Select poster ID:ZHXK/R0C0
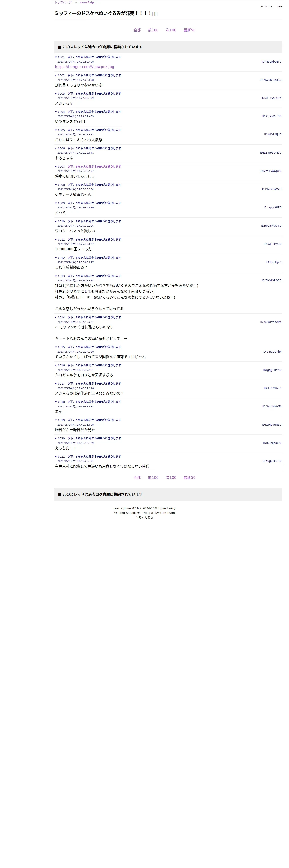The width and height of the screenshot is (289, 868). [x=271, y=280]
